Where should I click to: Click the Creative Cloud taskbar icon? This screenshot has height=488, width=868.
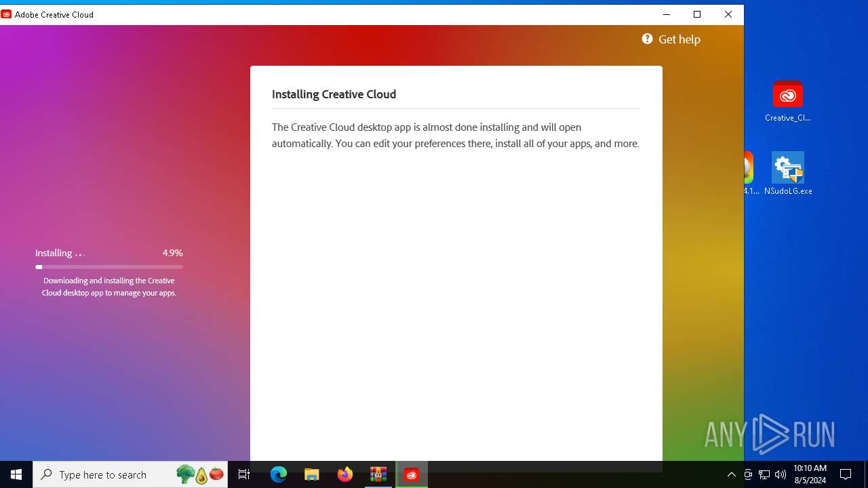point(412,474)
